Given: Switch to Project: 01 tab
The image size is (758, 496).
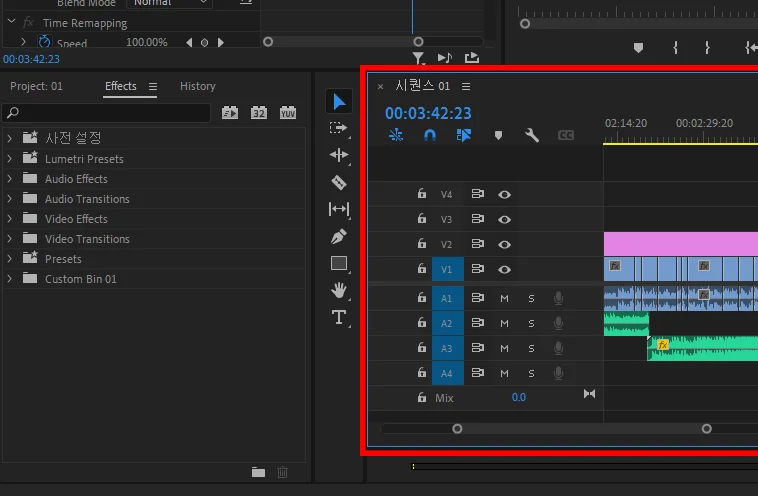Looking at the screenshot, I should tap(36, 86).
